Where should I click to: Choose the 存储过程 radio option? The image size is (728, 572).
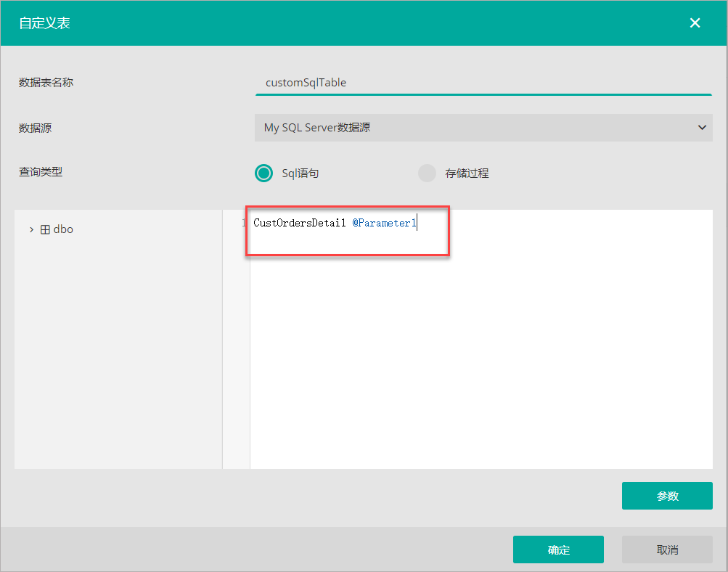pyautogui.click(x=427, y=173)
